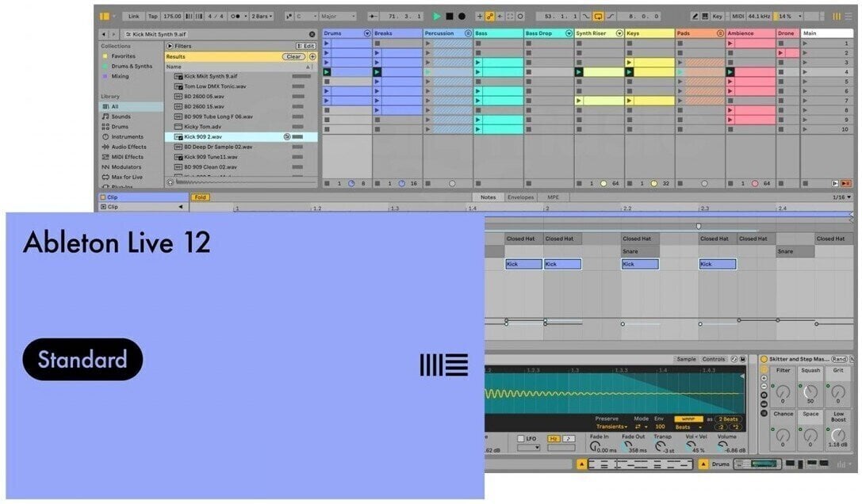Toggle the Hz LFO rate mode

[554, 438]
